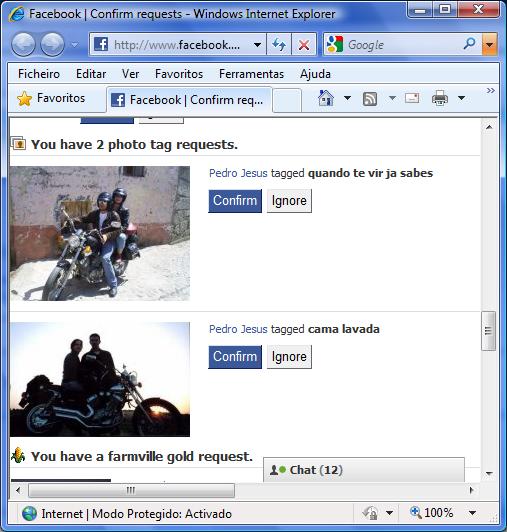
Task: Click the horizontal scrollbar left arrow
Action: pos(18,490)
